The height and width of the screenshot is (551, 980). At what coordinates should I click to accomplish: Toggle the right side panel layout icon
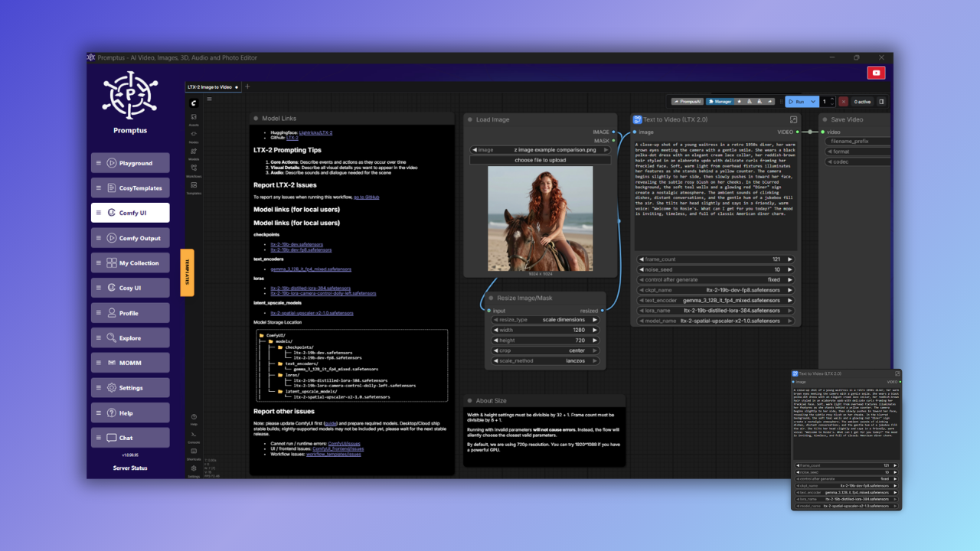pos(881,102)
